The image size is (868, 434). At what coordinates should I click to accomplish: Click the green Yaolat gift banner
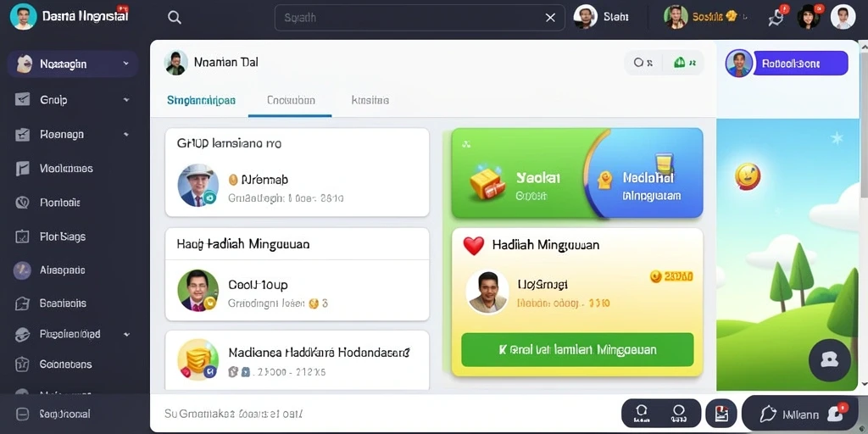tap(520, 173)
